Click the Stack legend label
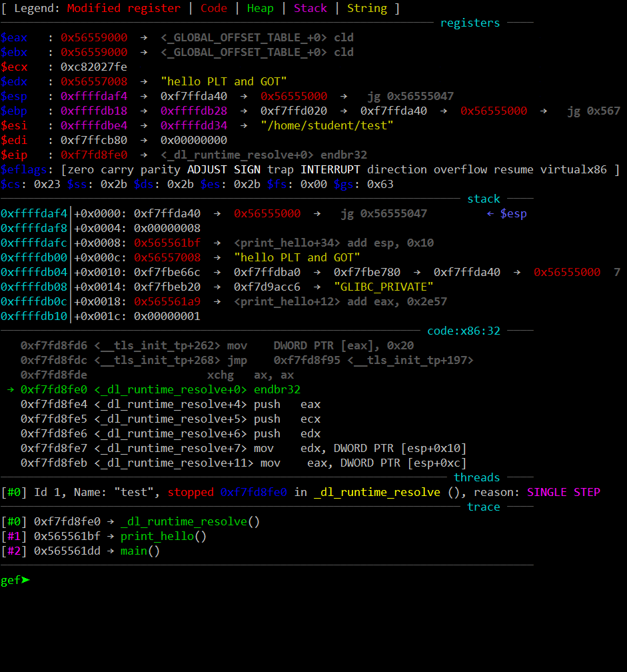This screenshot has width=627, height=672. pyautogui.click(x=311, y=8)
